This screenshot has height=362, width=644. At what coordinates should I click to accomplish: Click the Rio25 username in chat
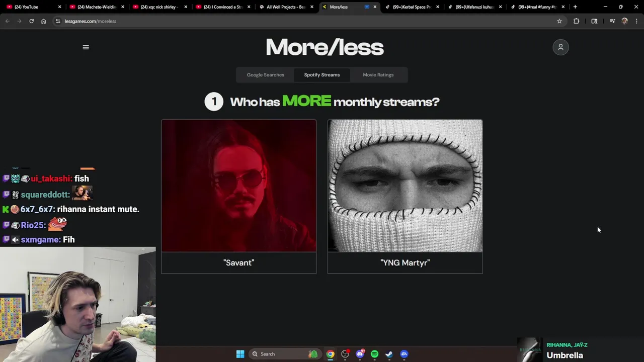tap(33, 225)
